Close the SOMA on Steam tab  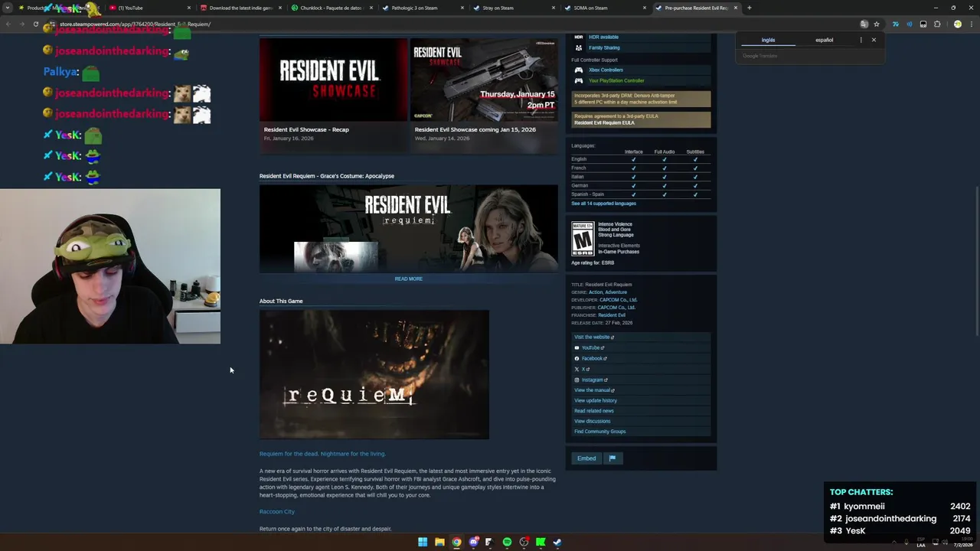(x=644, y=8)
